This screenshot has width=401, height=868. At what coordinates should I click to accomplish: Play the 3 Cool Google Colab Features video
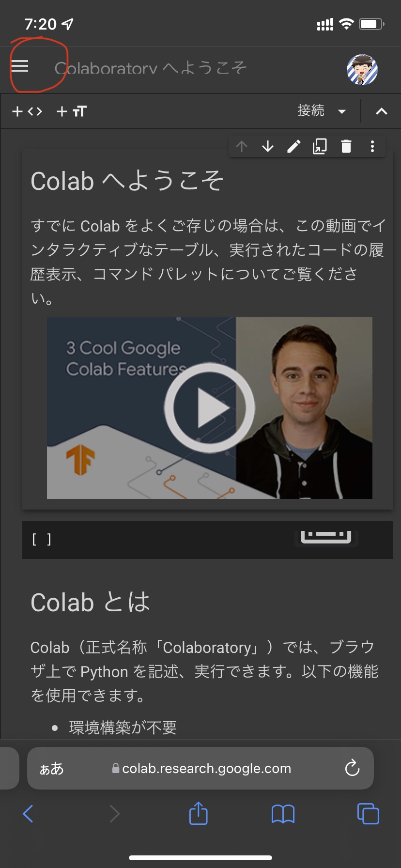(209, 408)
